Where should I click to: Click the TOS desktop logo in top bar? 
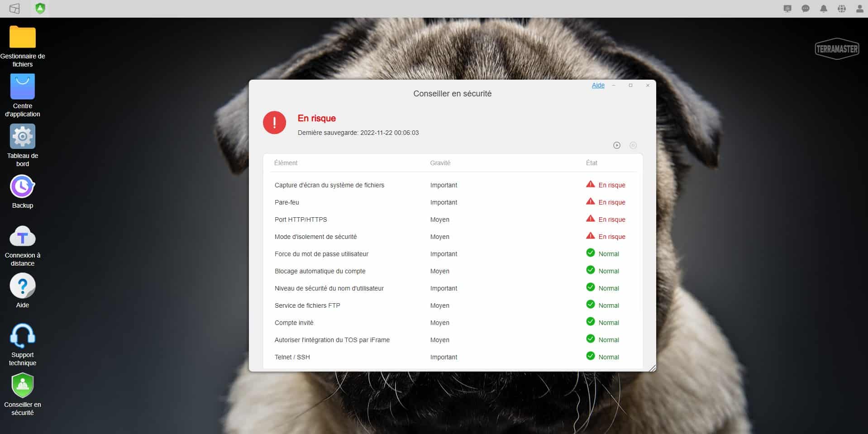[14, 9]
